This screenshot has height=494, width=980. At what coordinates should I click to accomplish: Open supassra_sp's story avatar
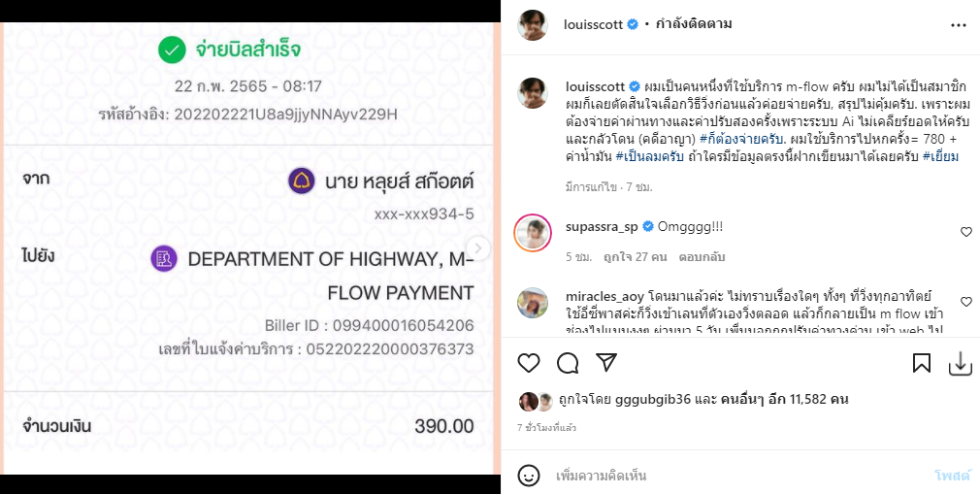(533, 233)
